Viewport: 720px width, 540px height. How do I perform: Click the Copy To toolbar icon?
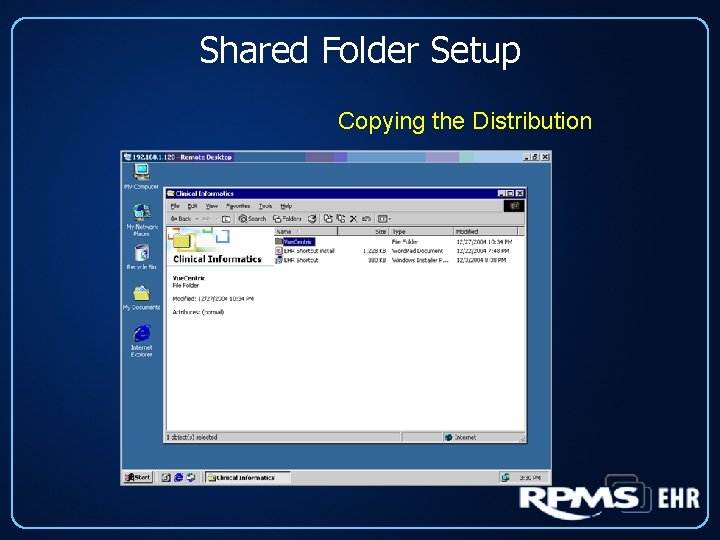341,219
